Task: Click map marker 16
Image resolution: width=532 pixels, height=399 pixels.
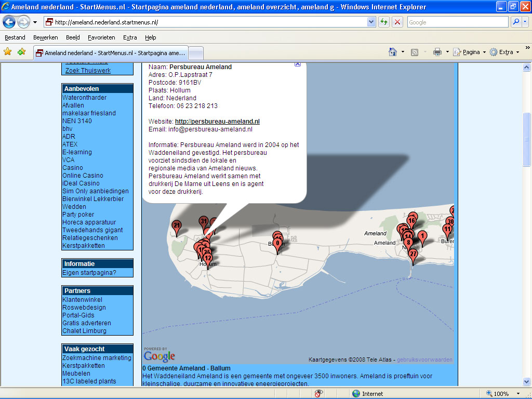Action: (x=411, y=221)
